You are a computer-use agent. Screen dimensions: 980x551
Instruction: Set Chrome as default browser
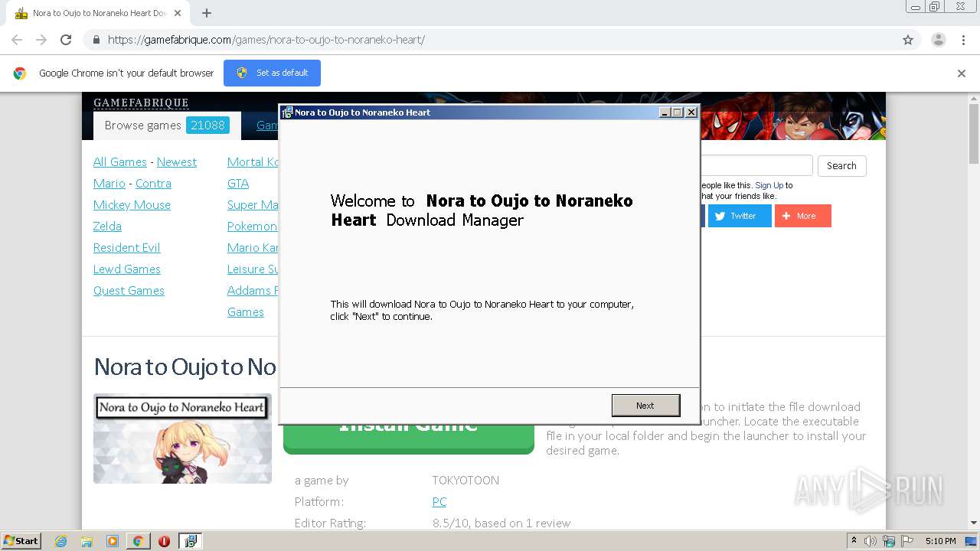click(x=272, y=73)
